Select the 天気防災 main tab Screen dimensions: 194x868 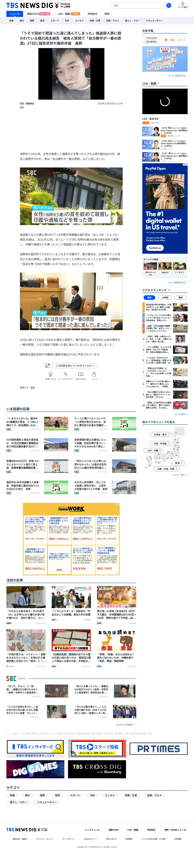click(92, 14)
